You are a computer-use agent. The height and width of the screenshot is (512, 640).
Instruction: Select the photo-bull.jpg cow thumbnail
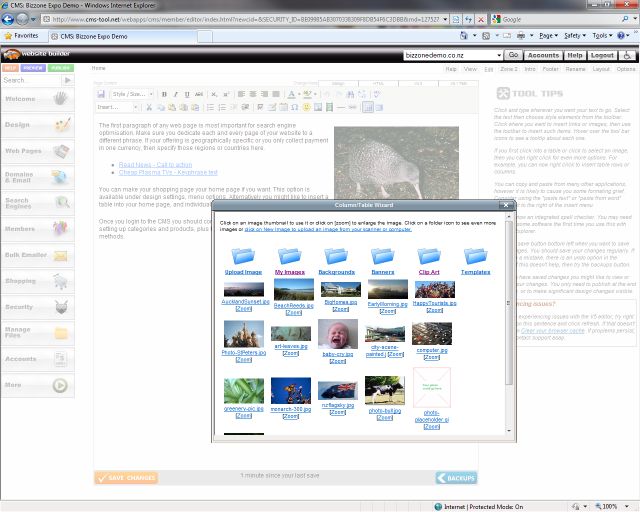coord(384,390)
